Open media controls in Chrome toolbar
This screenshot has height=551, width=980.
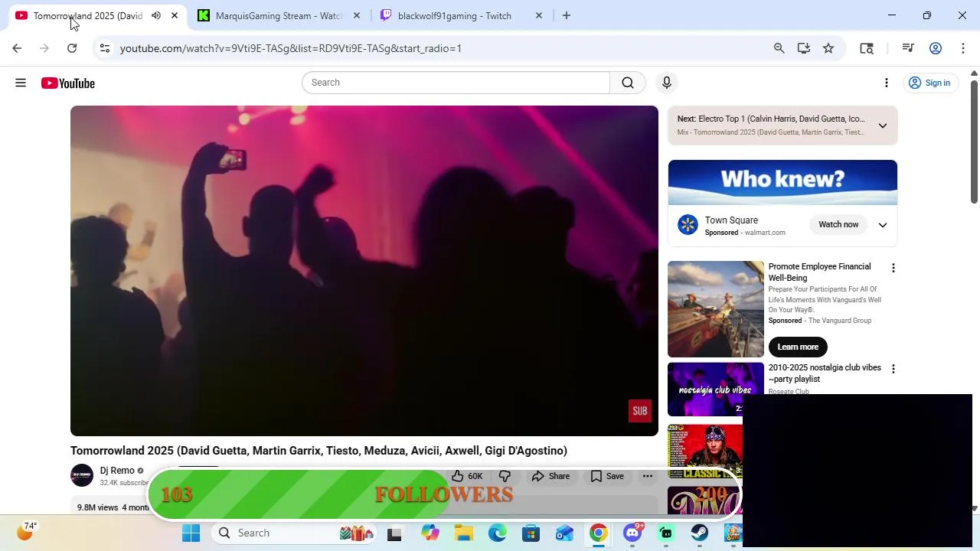coord(908,48)
